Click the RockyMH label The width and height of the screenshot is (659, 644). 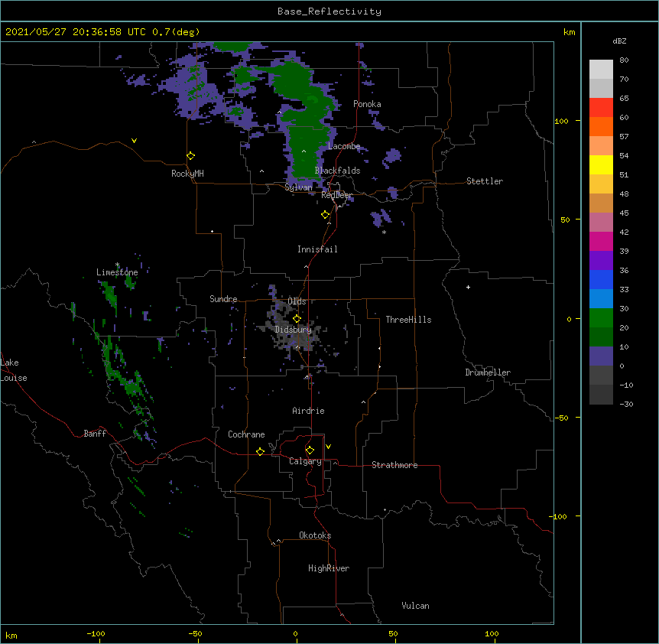[x=187, y=174]
